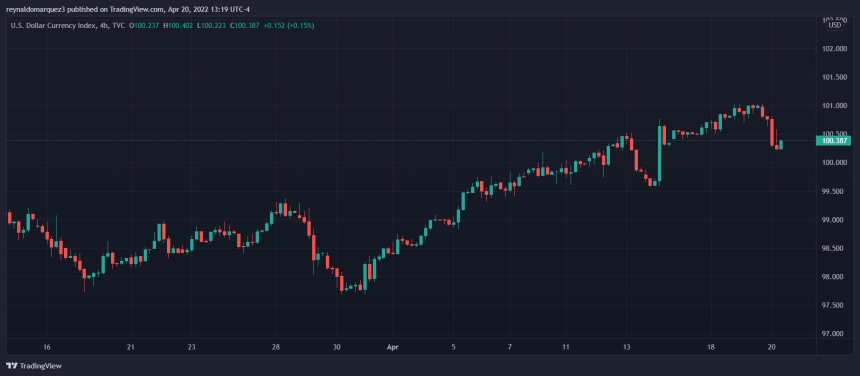The image size is (860, 376).
Task: Open the USD currency label
Action: [x=834, y=25]
